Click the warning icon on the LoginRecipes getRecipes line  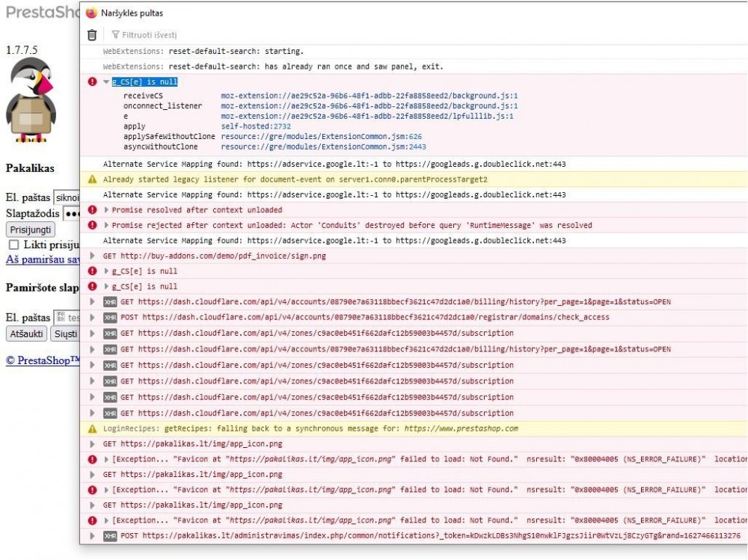coord(92,428)
